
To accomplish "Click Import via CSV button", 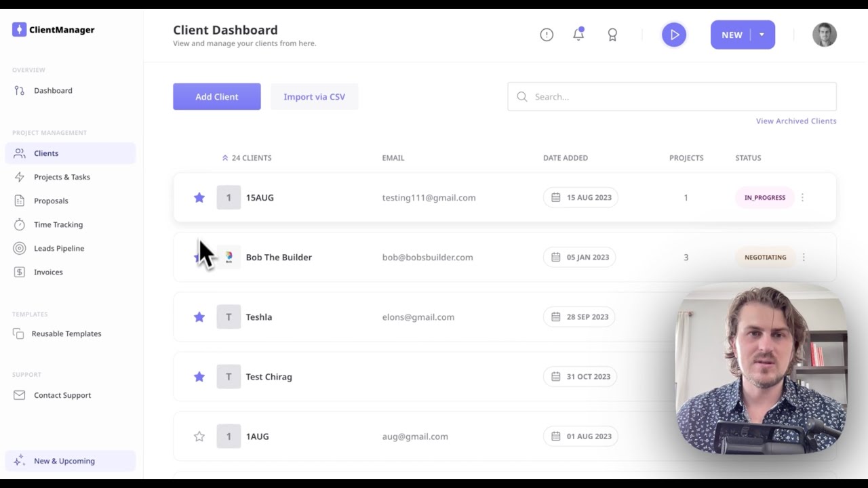I will [x=315, y=96].
